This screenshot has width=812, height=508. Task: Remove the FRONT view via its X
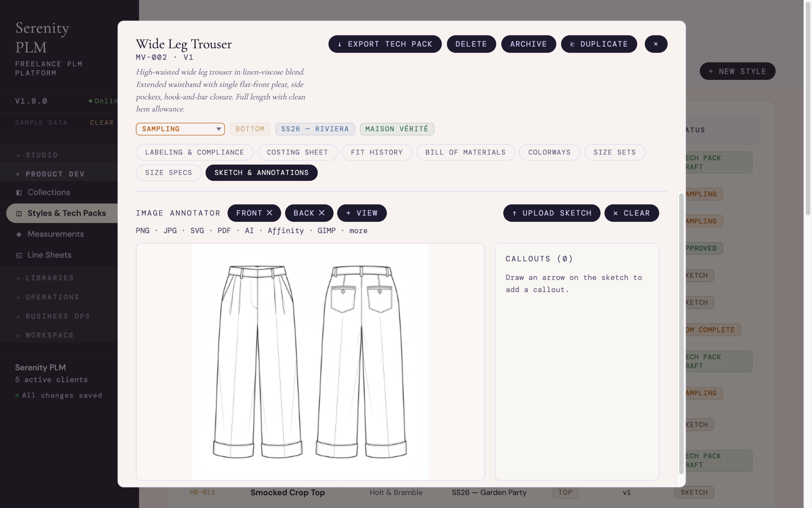(x=269, y=213)
